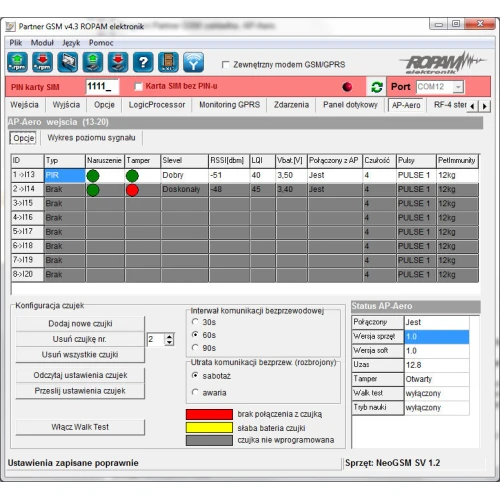The width and height of the screenshot is (500, 500).
Task: Open the Język menu
Action: pyautogui.click(x=71, y=43)
